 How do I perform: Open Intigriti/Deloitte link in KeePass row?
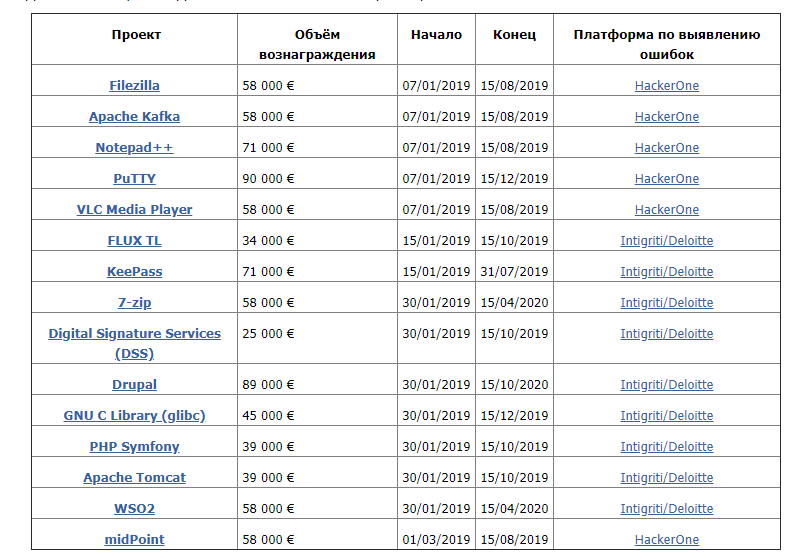click(666, 272)
